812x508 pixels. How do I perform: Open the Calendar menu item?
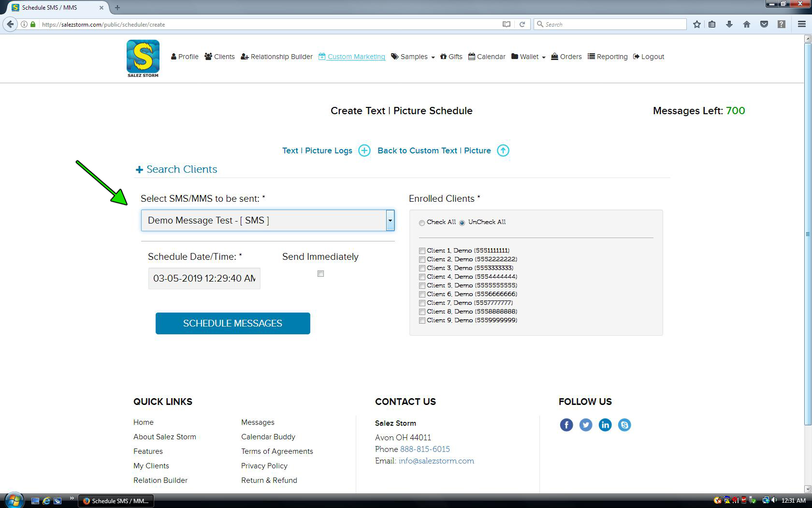tap(487, 57)
